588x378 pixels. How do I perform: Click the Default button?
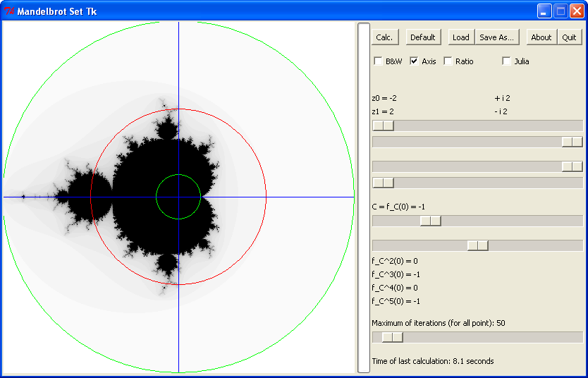[x=422, y=37]
